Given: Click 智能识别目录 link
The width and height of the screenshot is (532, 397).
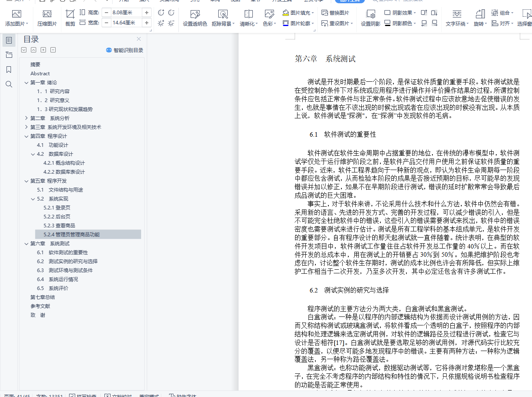Looking at the screenshot, I should (124, 50).
